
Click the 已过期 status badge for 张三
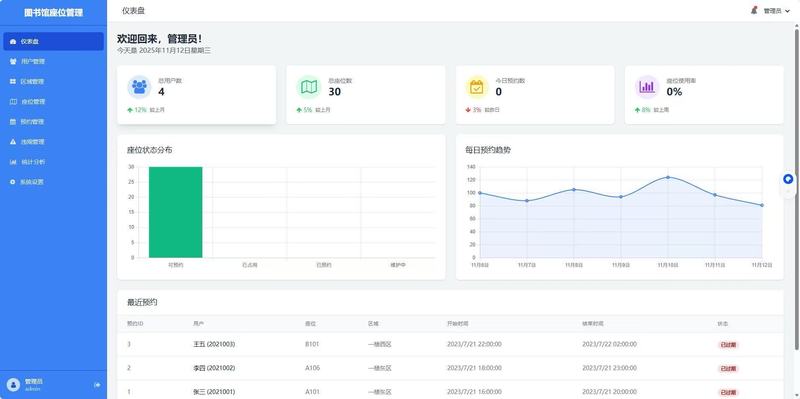(728, 392)
